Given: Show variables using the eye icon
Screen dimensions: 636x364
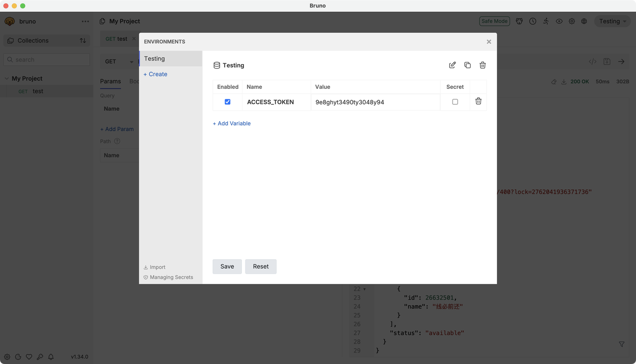Looking at the screenshot, I should point(559,21).
